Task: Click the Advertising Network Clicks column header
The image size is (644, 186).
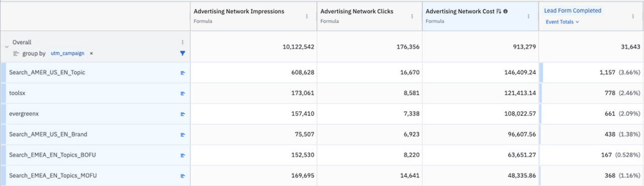Action: 357,11
